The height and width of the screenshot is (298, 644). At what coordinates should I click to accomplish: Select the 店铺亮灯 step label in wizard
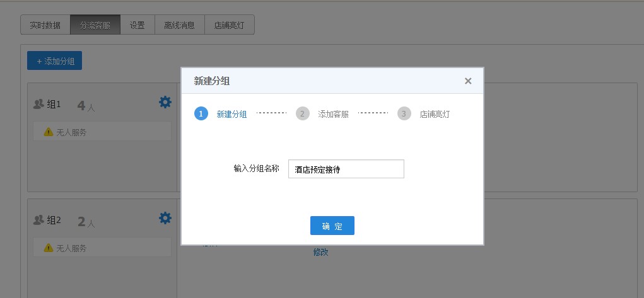(x=435, y=114)
